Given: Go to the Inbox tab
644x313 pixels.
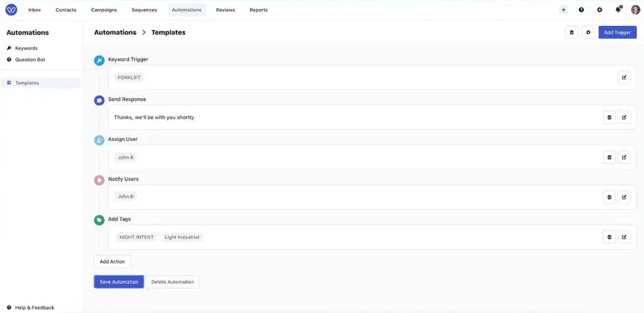Looking at the screenshot, I should (x=34, y=10).
